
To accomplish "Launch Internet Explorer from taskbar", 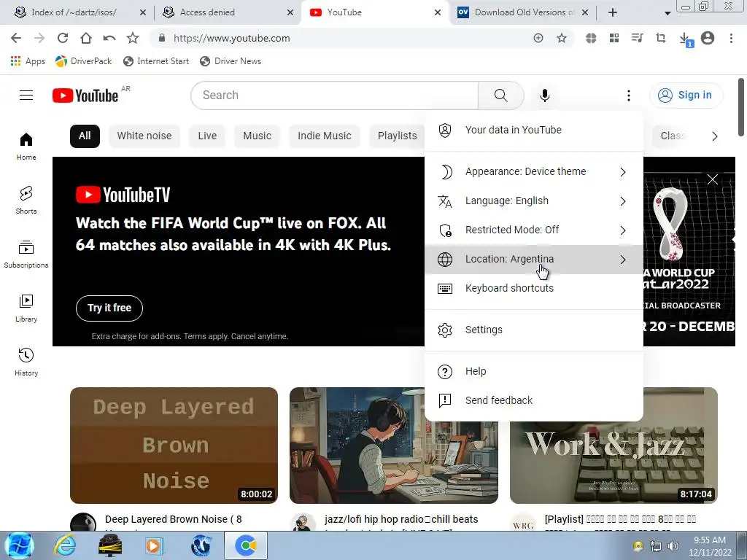I will [65, 545].
